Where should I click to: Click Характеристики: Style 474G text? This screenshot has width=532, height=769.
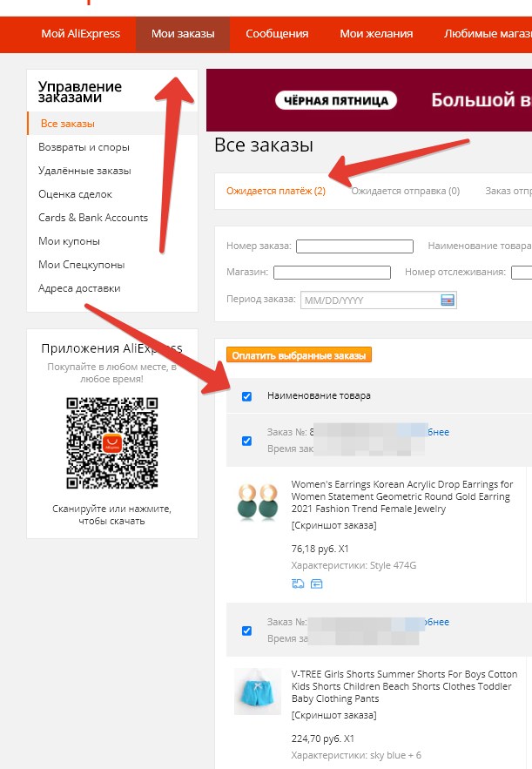(354, 565)
